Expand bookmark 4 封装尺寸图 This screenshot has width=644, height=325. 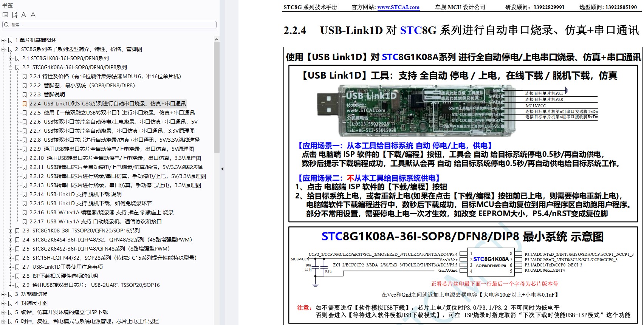3,303
